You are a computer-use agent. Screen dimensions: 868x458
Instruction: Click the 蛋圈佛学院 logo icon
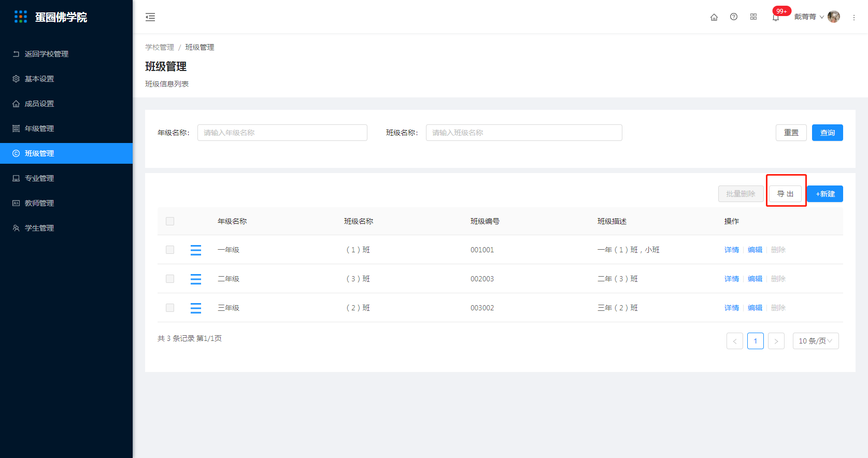tap(21, 17)
